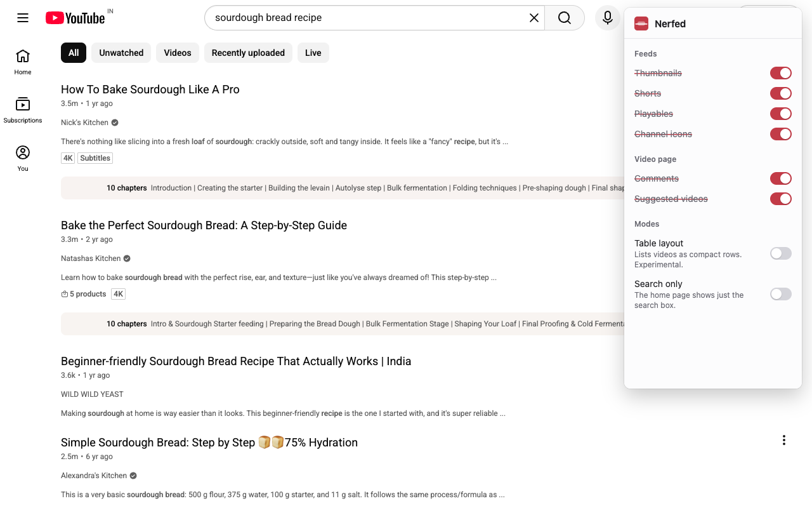This screenshot has width=812, height=508.
Task: Select the Live filter chip
Action: click(x=313, y=53)
